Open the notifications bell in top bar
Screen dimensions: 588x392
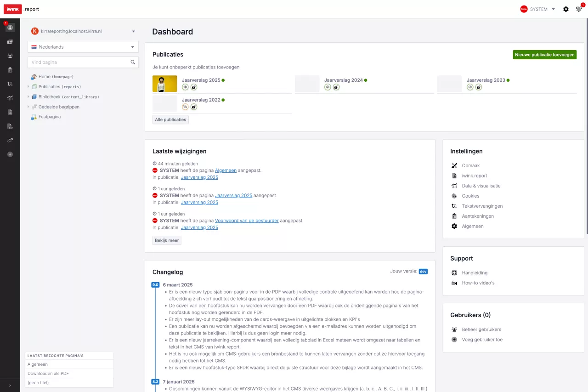click(578, 9)
